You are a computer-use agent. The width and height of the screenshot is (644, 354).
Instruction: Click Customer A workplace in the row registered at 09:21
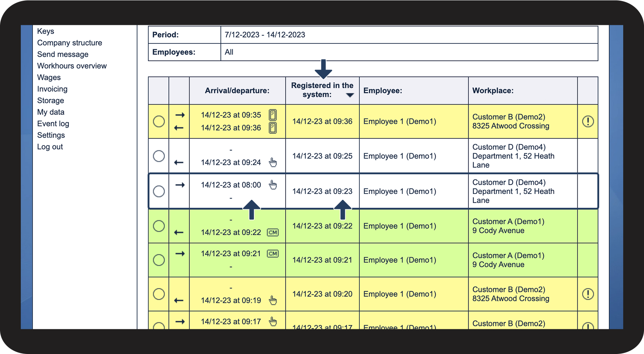(508, 260)
